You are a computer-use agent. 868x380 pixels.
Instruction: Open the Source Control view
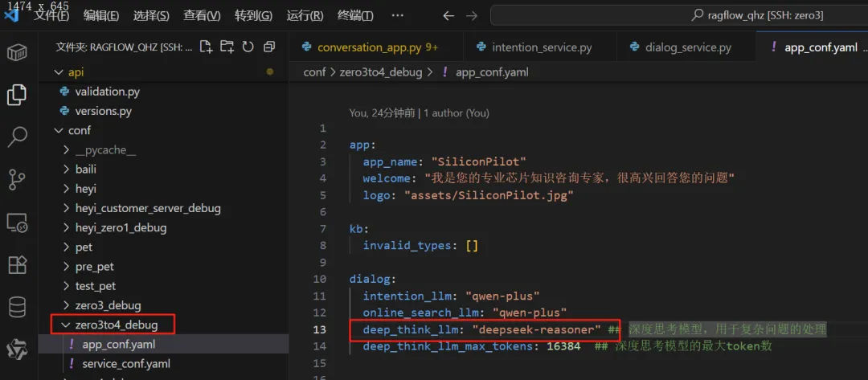click(17, 180)
